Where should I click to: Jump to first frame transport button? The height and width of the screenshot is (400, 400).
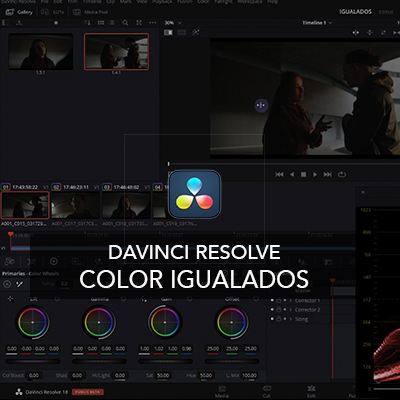(x=279, y=174)
